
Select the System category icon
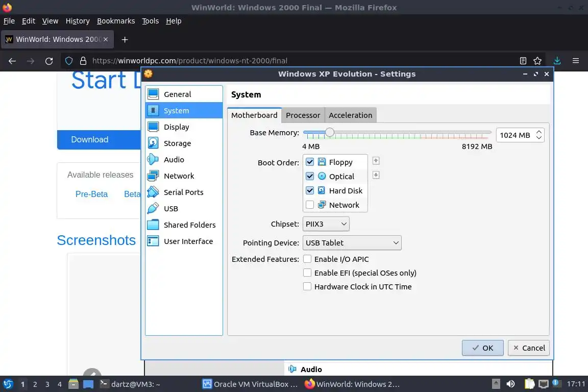click(153, 110)
